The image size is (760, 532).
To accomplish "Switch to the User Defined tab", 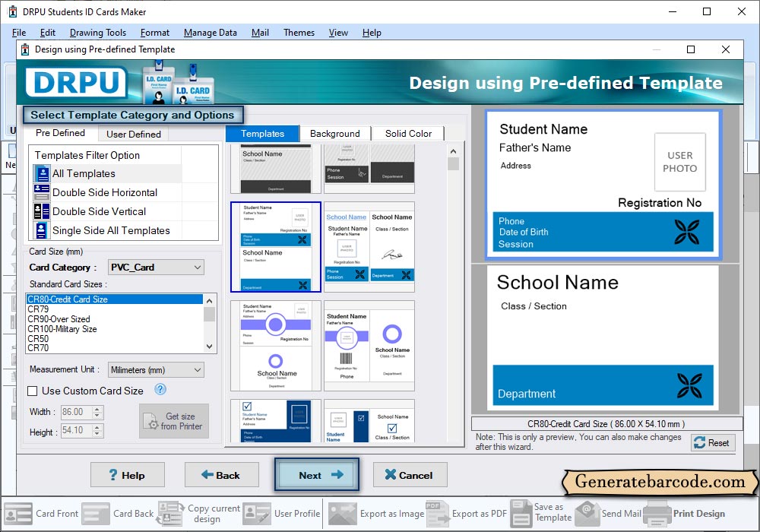I will pyautogui.click(x=133, y=135).
